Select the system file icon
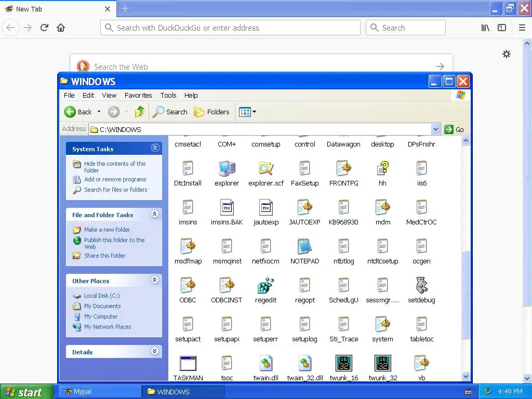Viewport: 532px width, 399px height. (382, 324)
